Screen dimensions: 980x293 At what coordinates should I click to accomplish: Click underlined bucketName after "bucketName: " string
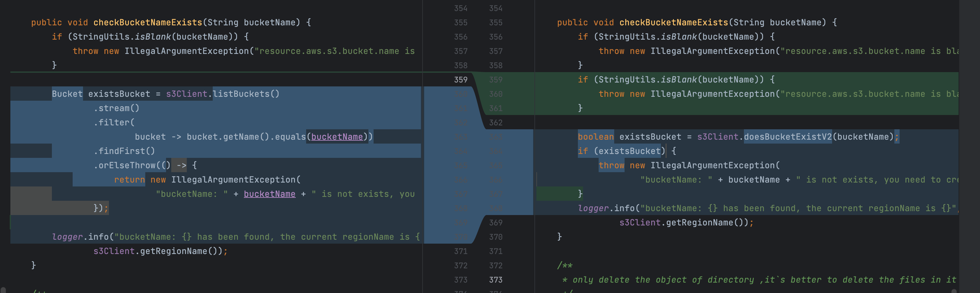click(269, 194)
